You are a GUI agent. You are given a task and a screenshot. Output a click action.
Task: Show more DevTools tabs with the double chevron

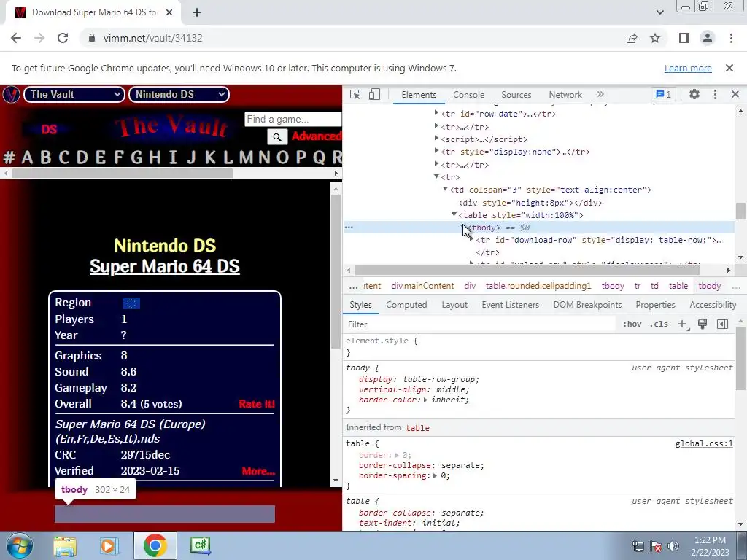point(600,94)
